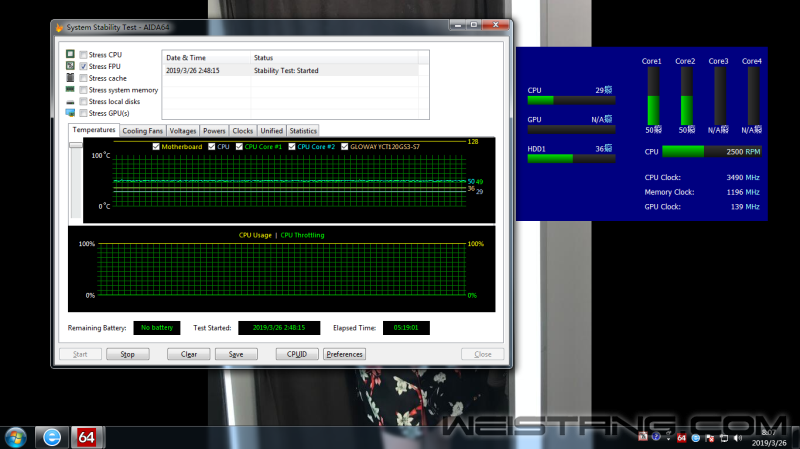Click the GPU monitor icon beside Stress GPU(s)
Viewport: 800px width, 449px height.
(70, 113)
